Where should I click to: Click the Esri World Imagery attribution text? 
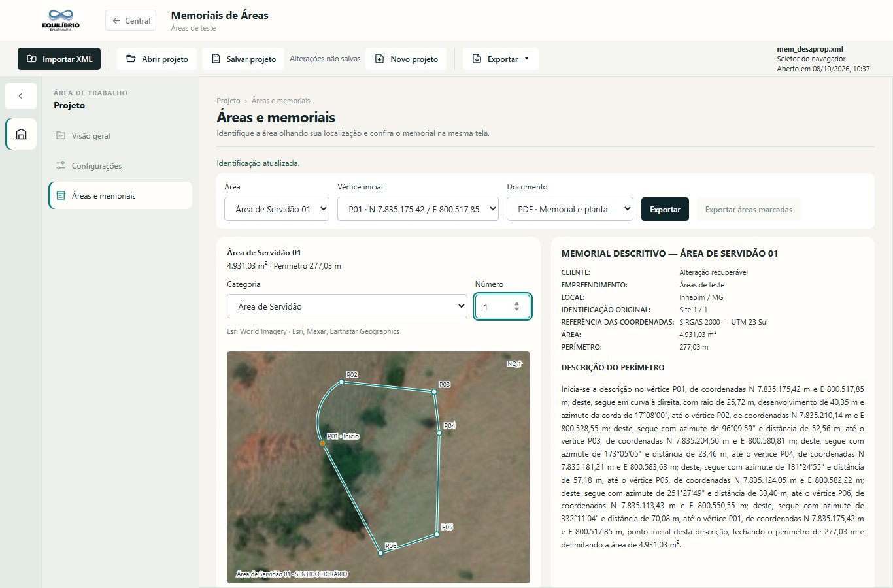click(313, 331)
